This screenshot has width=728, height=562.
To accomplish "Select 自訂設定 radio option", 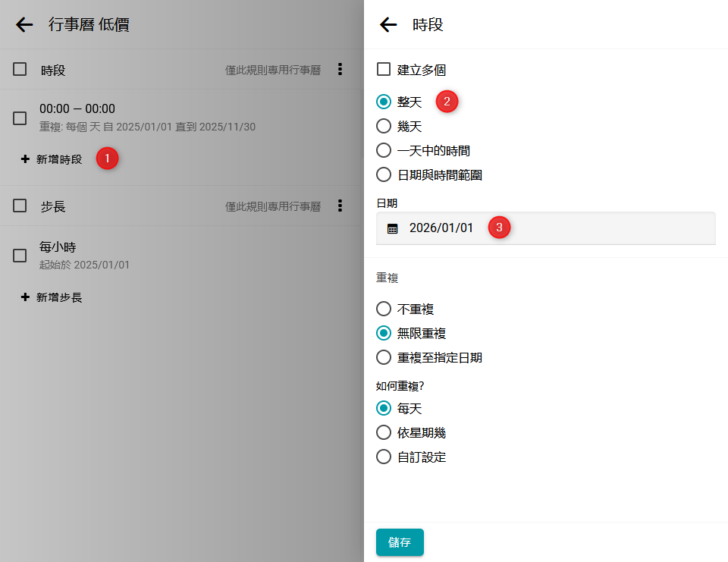I will [x=384, y=457].
